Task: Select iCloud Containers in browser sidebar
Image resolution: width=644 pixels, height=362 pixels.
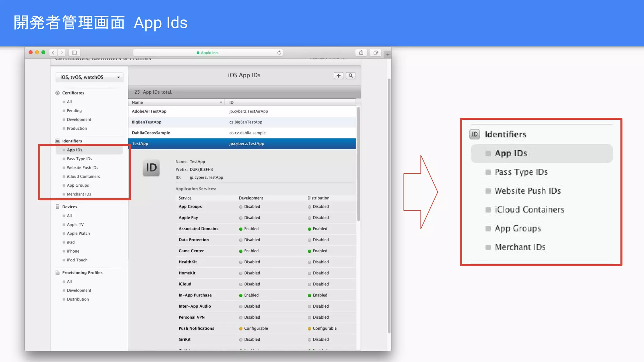Action: click(x=83, y=177)
